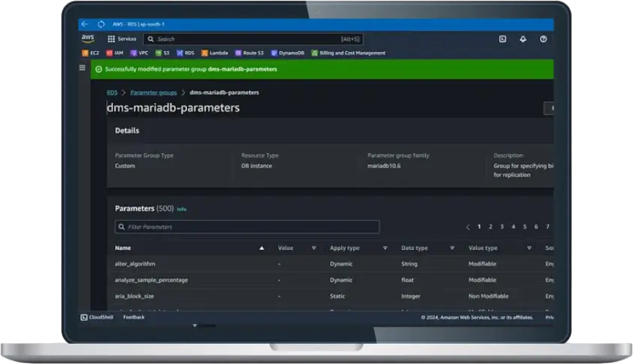Open S3 shortcut in favorites bar
Image resolution: width=633 pixels, height=364 pixels.
tap(163, 53)
